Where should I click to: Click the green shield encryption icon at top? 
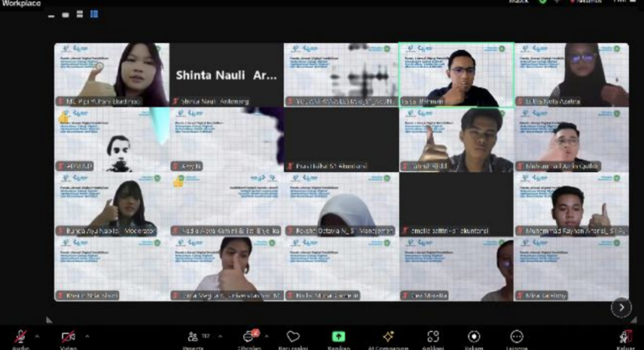[543, 2]
